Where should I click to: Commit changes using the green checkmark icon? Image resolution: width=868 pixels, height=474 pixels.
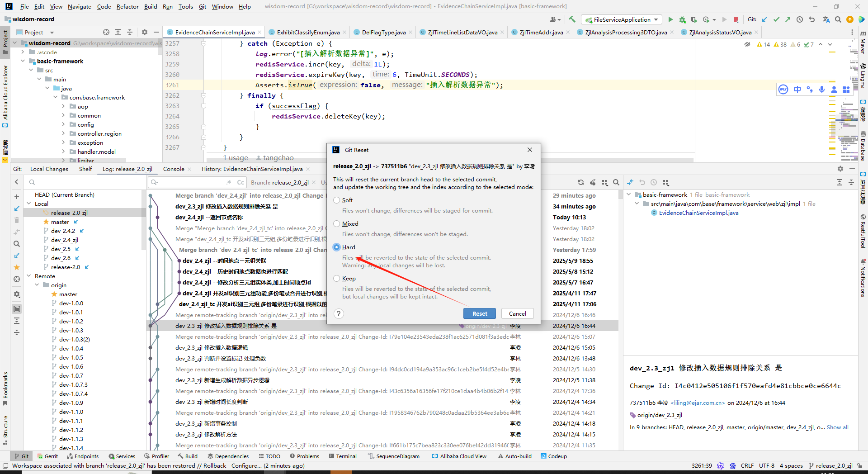pos(776,19)
